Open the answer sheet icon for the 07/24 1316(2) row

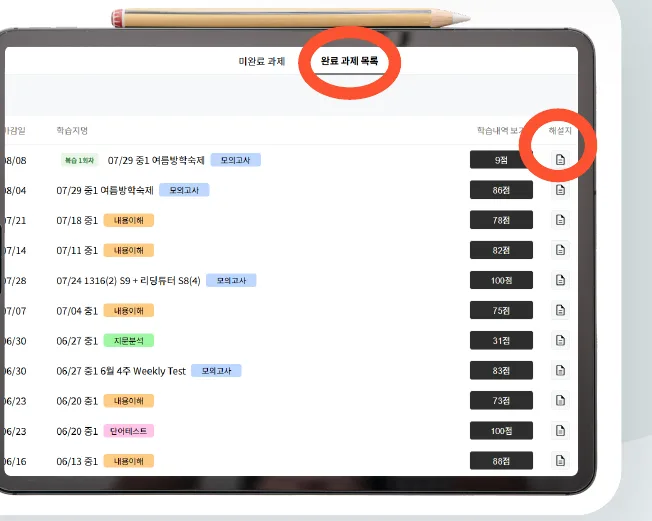coord(560,280)
